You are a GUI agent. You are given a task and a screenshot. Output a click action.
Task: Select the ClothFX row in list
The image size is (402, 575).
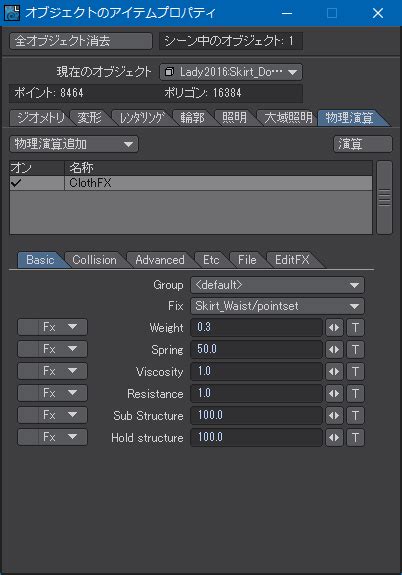coord(191,183)
